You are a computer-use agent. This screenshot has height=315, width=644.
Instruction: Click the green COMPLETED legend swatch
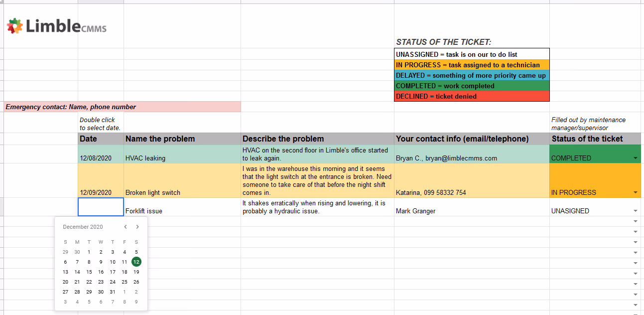click(472, 86)
